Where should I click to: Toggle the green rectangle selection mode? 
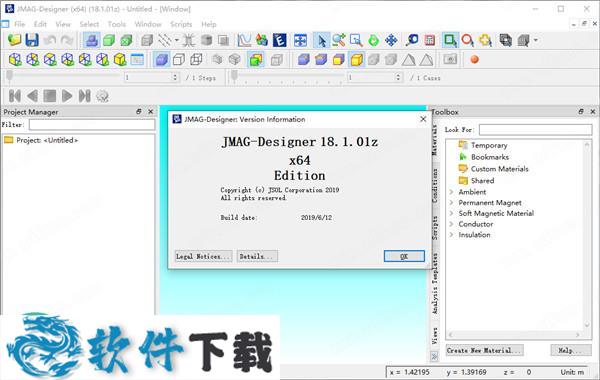click(450, 40)
